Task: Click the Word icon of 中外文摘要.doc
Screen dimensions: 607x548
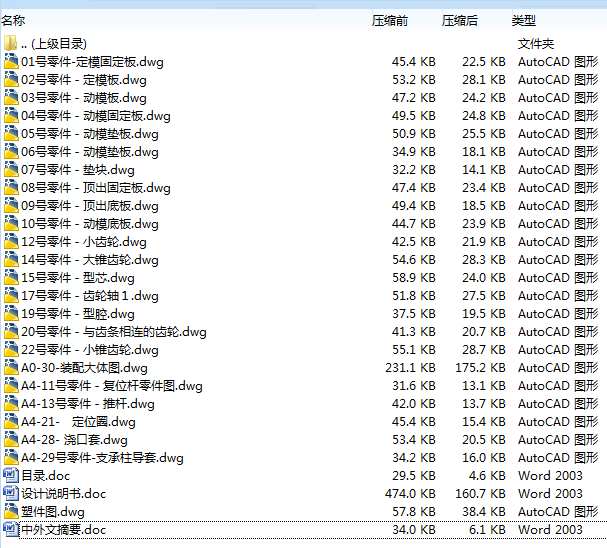Action: coord(11,529)
